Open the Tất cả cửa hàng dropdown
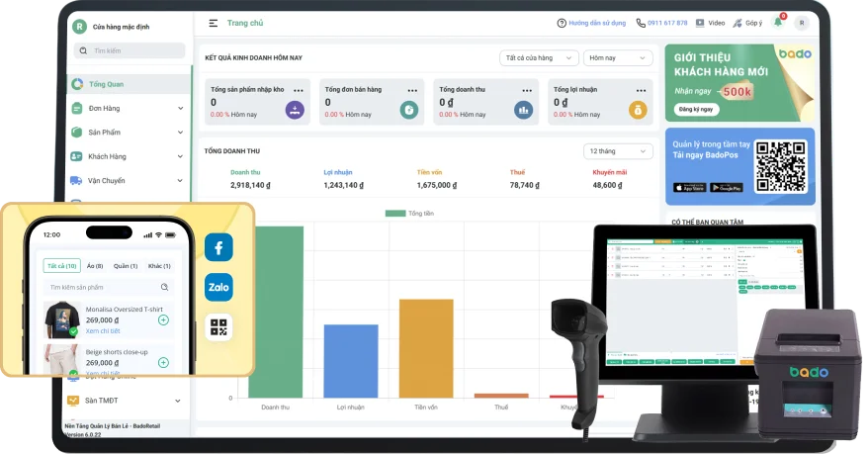Image resolution: width=868 pixels, height=455 pixels. tap(539, 58)
